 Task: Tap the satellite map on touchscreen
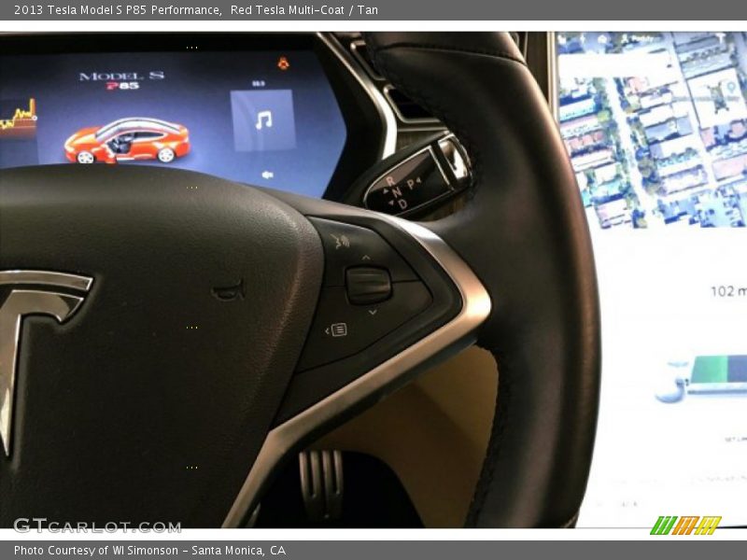pos(652,130)
